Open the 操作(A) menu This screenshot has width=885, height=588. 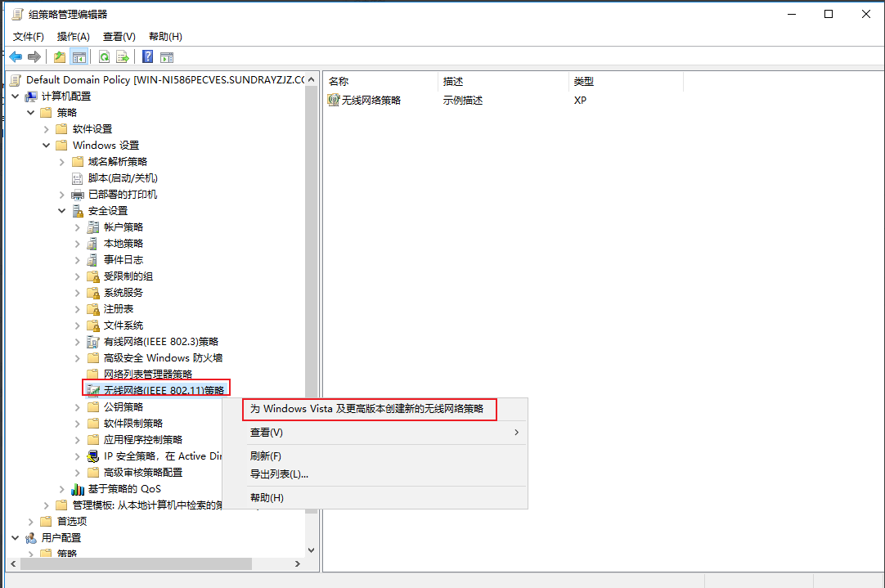[73, 36]
